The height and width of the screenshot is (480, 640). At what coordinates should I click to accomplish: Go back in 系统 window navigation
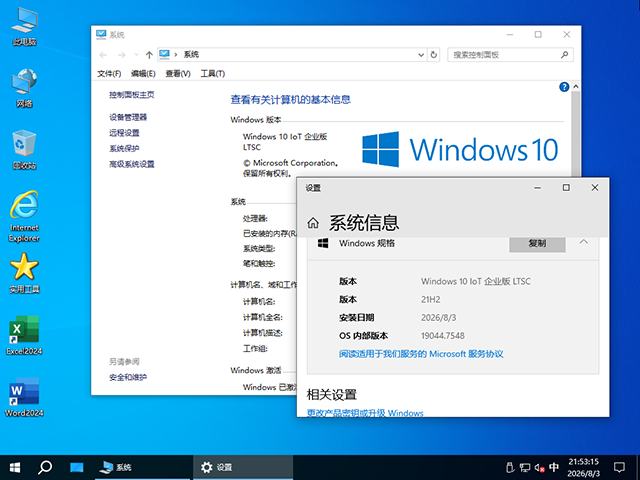[103, 55]
